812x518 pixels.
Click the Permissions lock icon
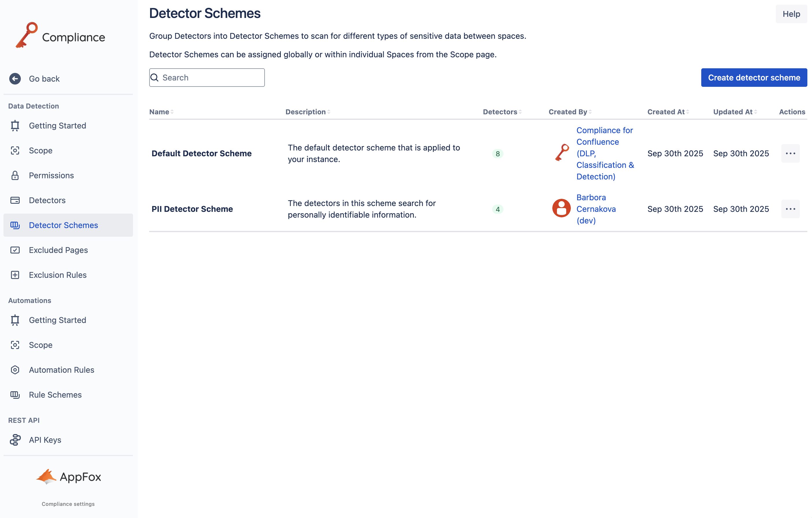[15, 175]
